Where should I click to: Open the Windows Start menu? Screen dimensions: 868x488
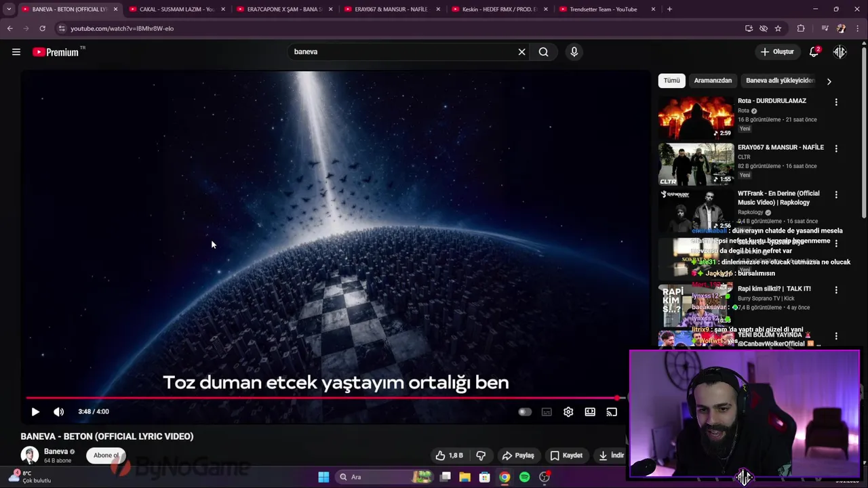click(323, 477)
